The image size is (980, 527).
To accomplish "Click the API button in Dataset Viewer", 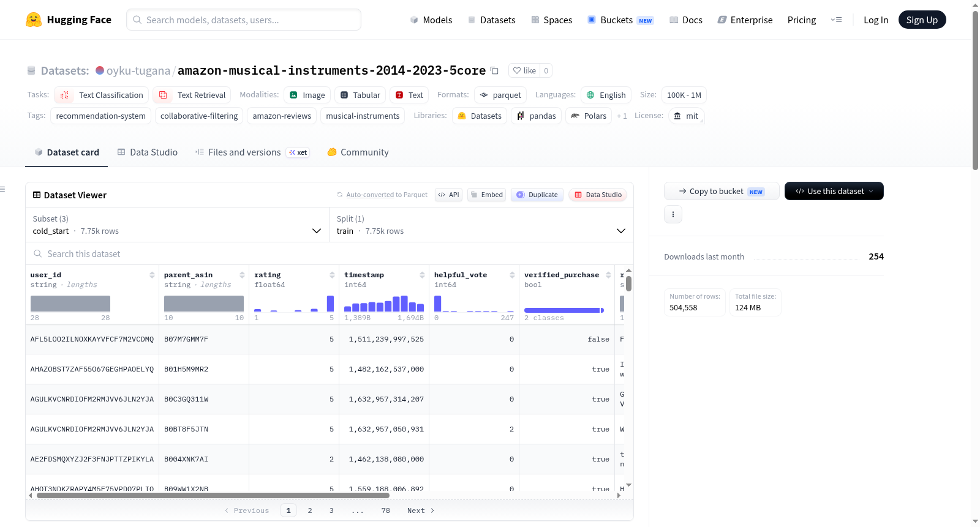I will tap(448, 195).
